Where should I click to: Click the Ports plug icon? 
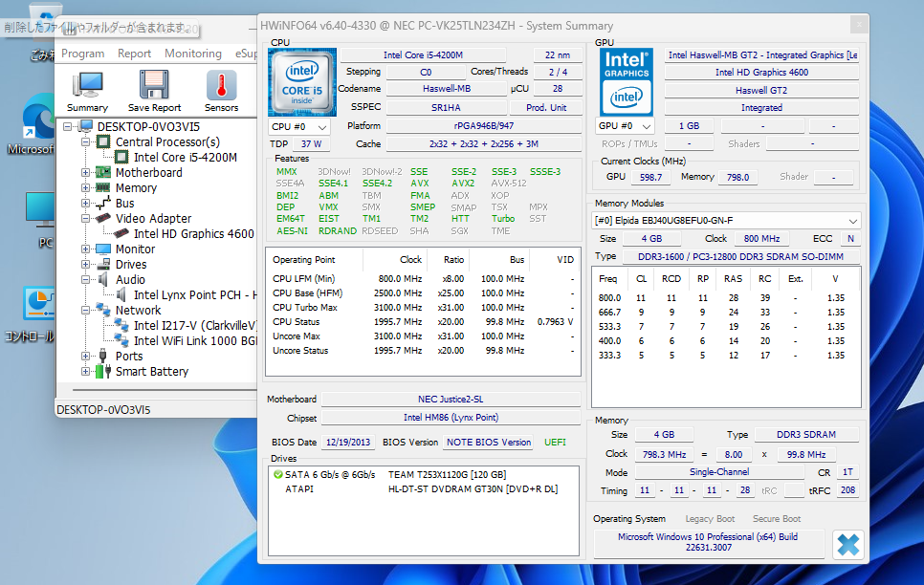click(x=103, y=356)
